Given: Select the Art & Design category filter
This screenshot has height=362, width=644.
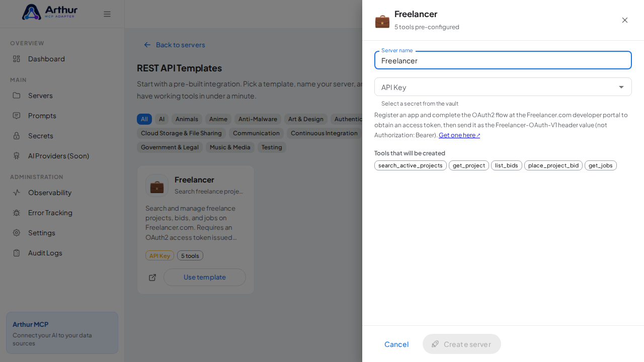Looking at the screenshot, I should pos(306,119).
